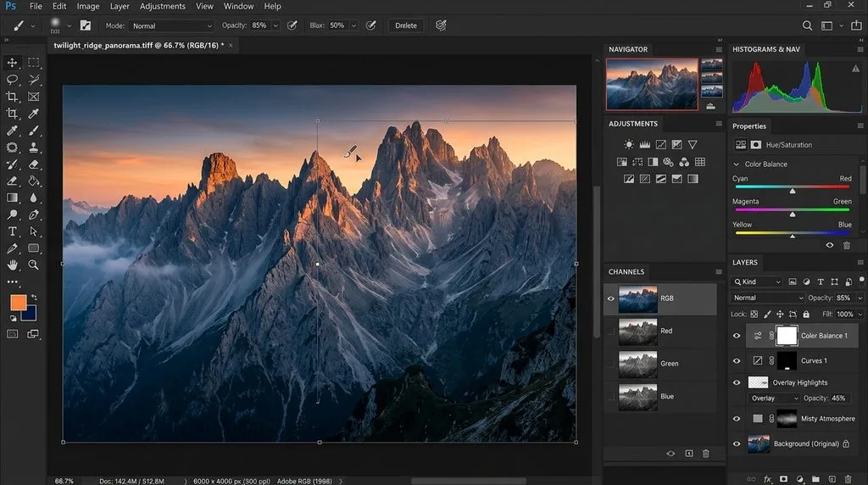Open the Blax 50% dropdown arrow
Image resolution: width=868 pixels, height=485 pixels.
click(x=353, y=26)
